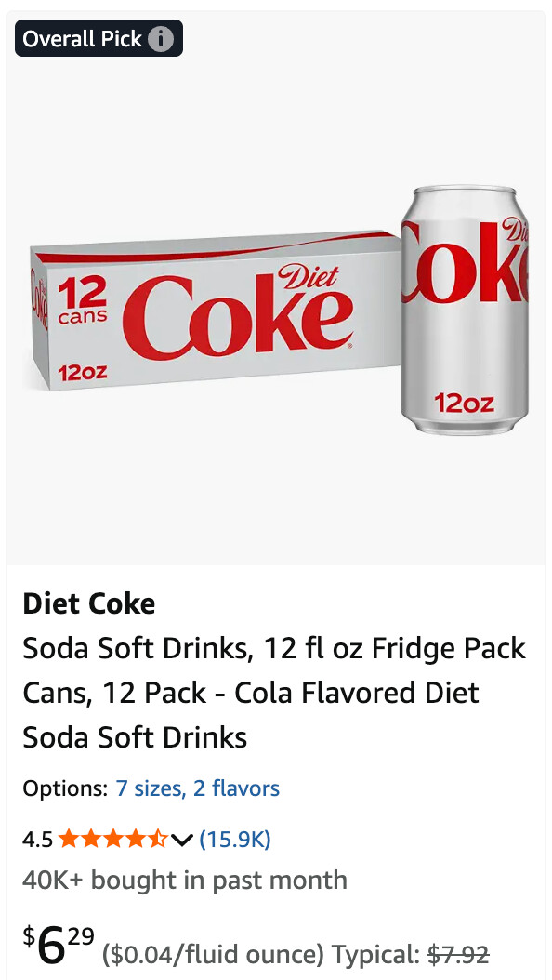Click the red '12 cans' label on box

82,302
